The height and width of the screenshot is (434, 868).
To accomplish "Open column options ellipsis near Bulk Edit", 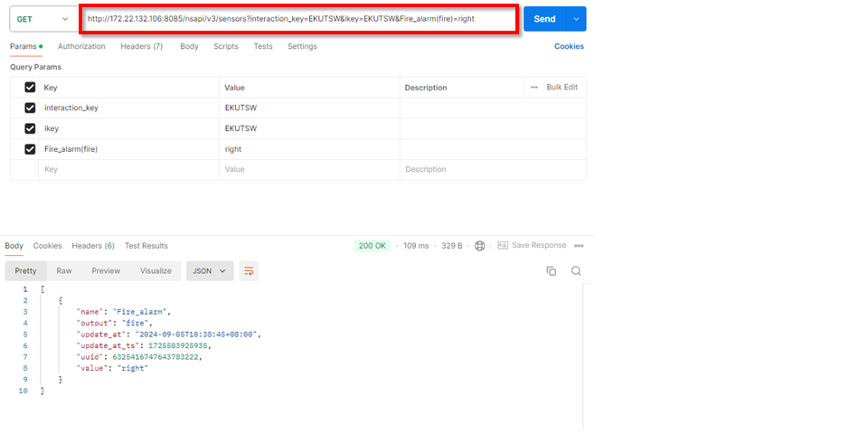I will (534, 87).
